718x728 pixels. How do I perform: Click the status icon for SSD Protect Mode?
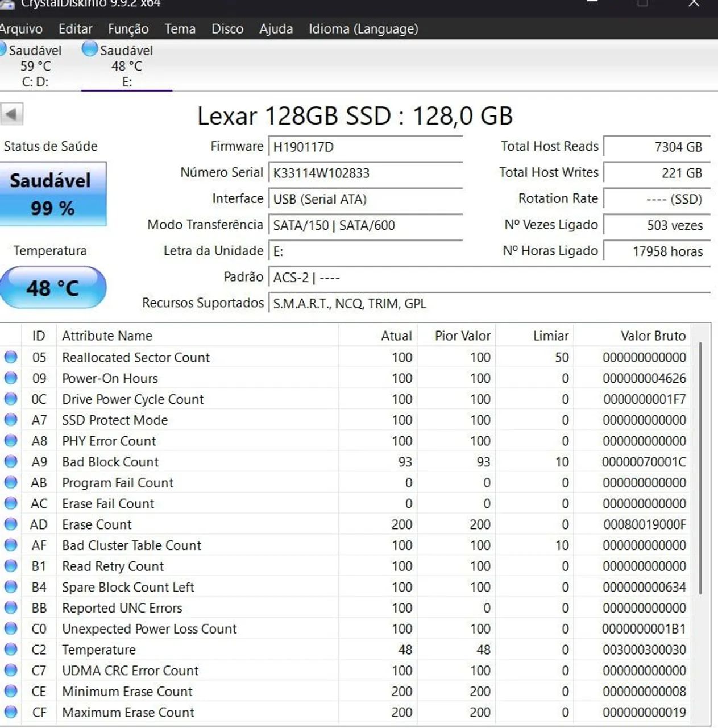(x=11, y=420)
